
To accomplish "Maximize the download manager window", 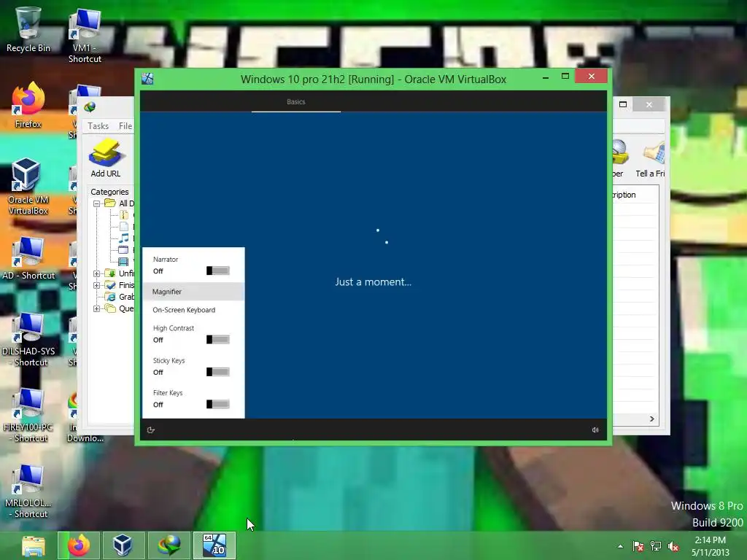I will 623,104.
